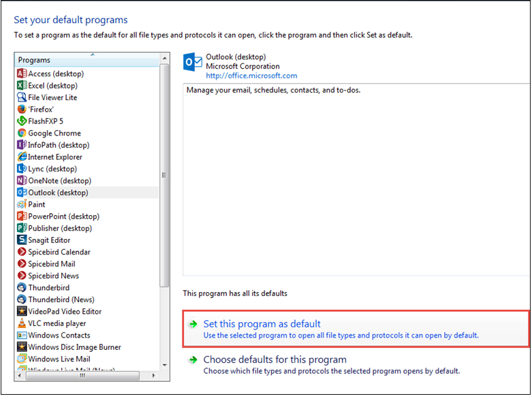Image resolution: width=532 pixels, height=405 pixels.
Task: Click the Spicebird Calendar icon
Action: pos(22,252)
